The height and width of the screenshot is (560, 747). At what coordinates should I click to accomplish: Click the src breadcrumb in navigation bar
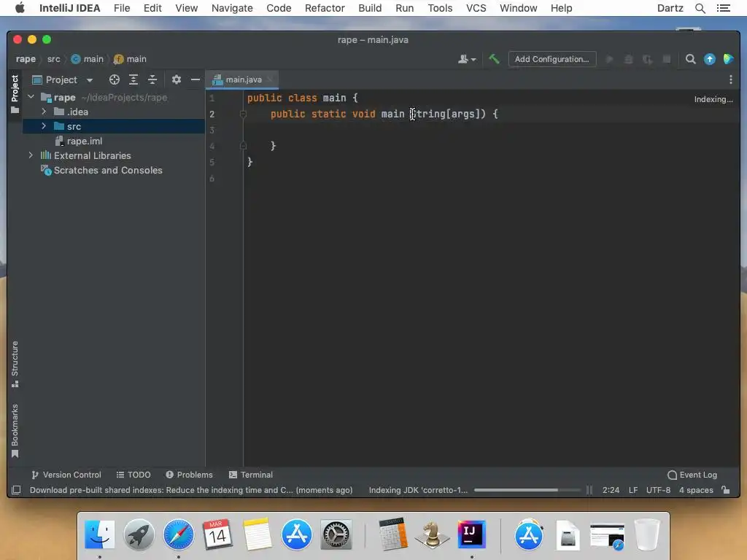54,59
